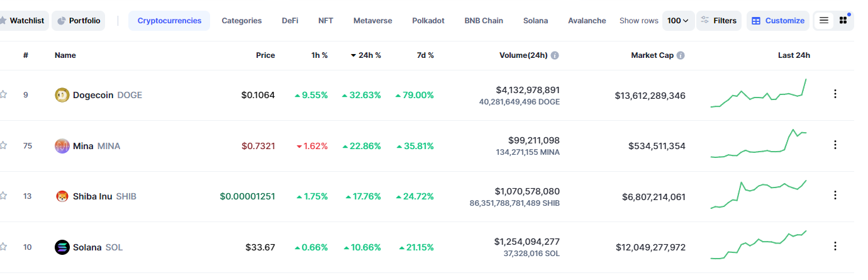This screenshot has height=280, width=868.
Task: Switch to the DeFi tab
Action: (290, 21)
